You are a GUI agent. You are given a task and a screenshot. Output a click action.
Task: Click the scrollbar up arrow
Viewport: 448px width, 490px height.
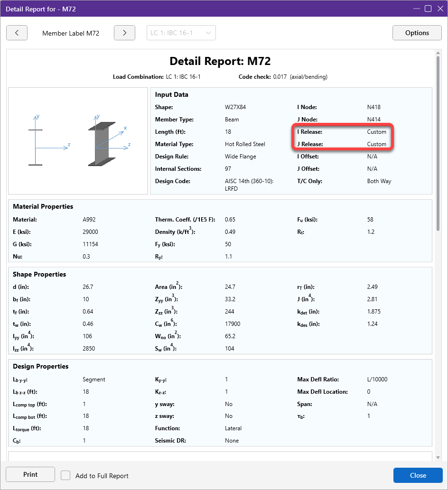pyautogui.click(x=438, y=53)
